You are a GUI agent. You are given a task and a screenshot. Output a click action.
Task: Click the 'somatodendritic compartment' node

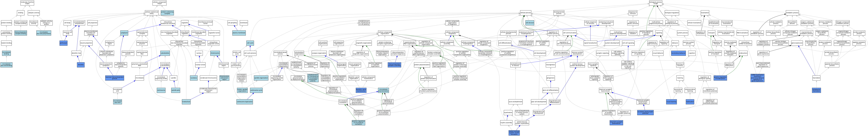coord(79,23)
